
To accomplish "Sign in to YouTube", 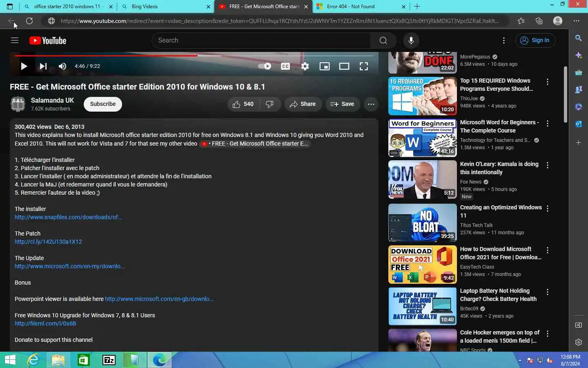I will coord(535,40).
